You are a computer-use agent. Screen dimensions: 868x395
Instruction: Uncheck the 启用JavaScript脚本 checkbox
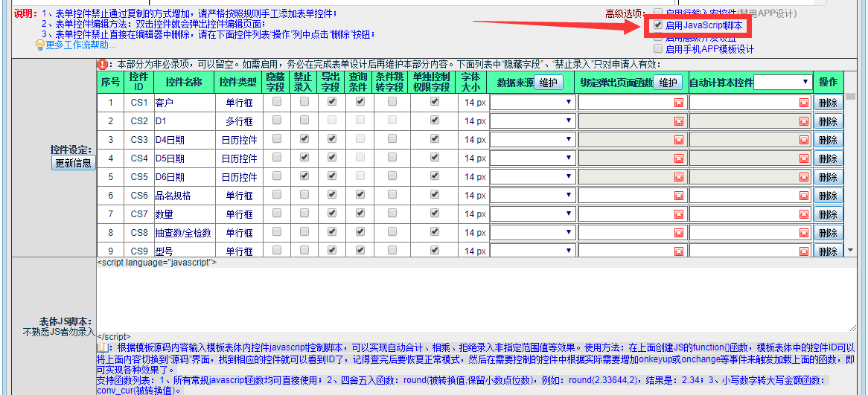(657, 25)
